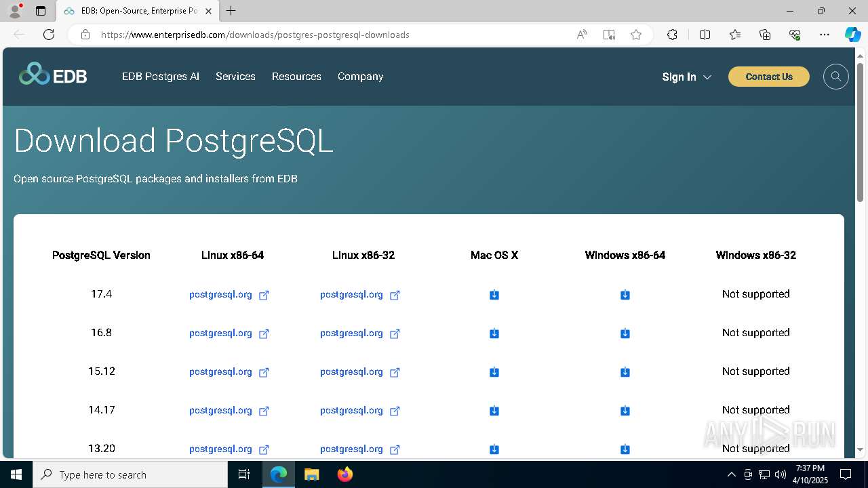Click the 17.4 version cell
868x488 pixels.
pyautogui.click(x=101, y=294)
